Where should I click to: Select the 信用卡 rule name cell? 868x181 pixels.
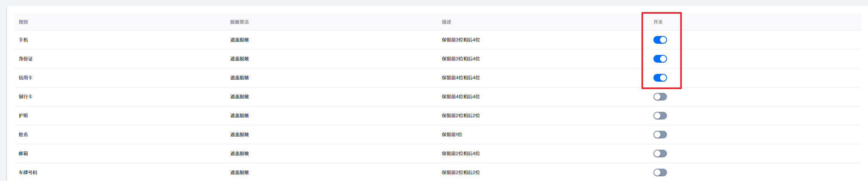tap(26, 78)
